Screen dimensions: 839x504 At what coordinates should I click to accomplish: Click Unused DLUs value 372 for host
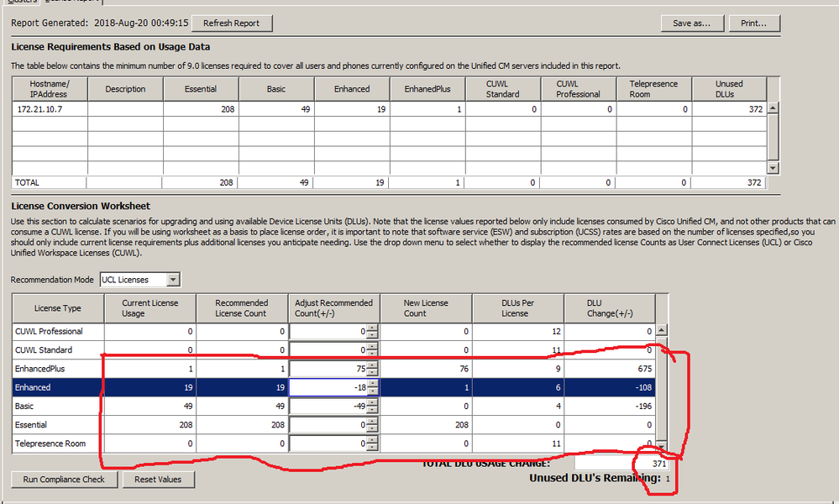pyautogui.click(x=756, y=109)
